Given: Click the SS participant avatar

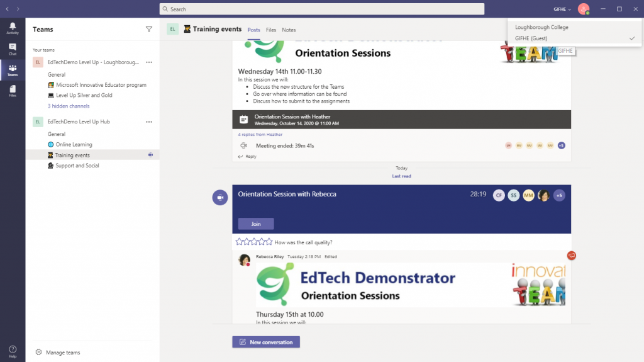Looking at the screenshot, I should click(514, 195).
